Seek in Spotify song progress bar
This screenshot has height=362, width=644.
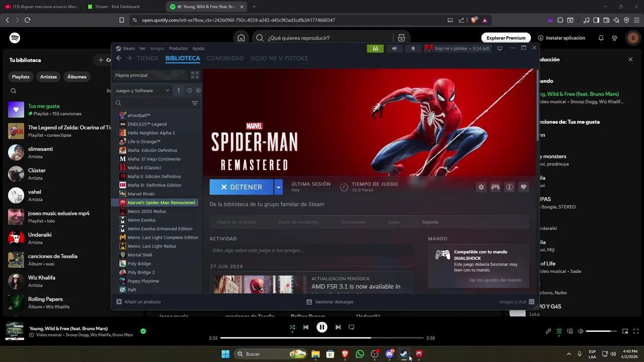[322, 338]
